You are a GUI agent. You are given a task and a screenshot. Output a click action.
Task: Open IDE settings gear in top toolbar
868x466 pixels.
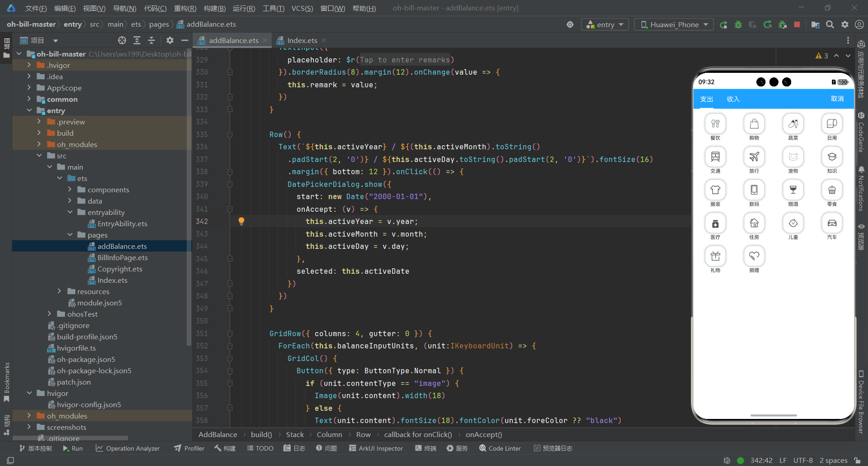tap(845, 24)
